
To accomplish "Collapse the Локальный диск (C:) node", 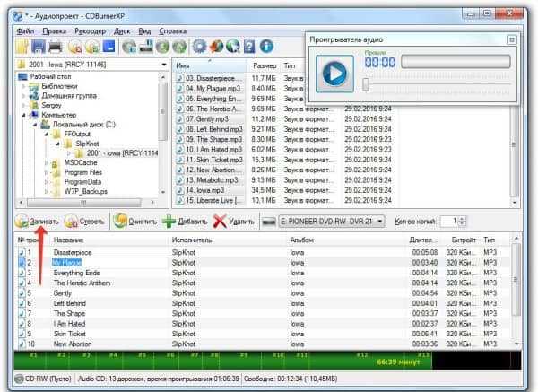I will 35,125.
